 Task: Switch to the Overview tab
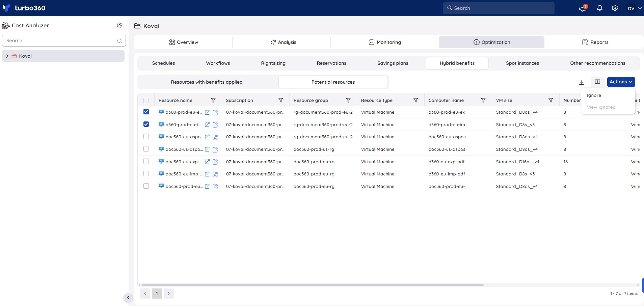183,42
